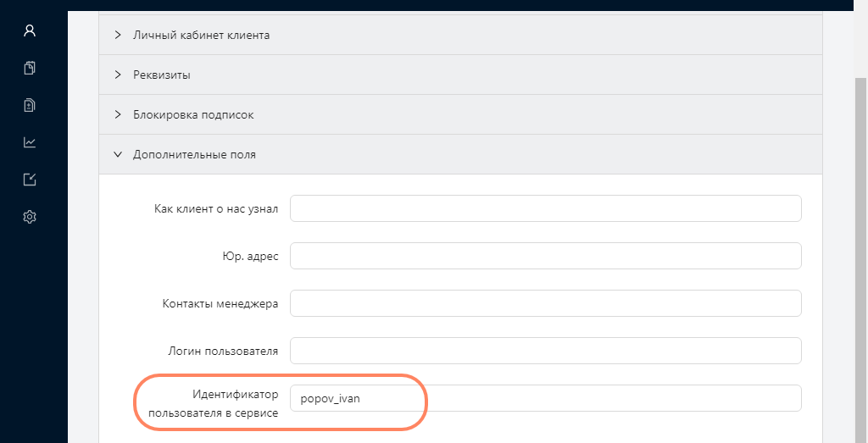Expand the Блокировка подписок section
Screen dimensions: 868x443
pos(460,114)
